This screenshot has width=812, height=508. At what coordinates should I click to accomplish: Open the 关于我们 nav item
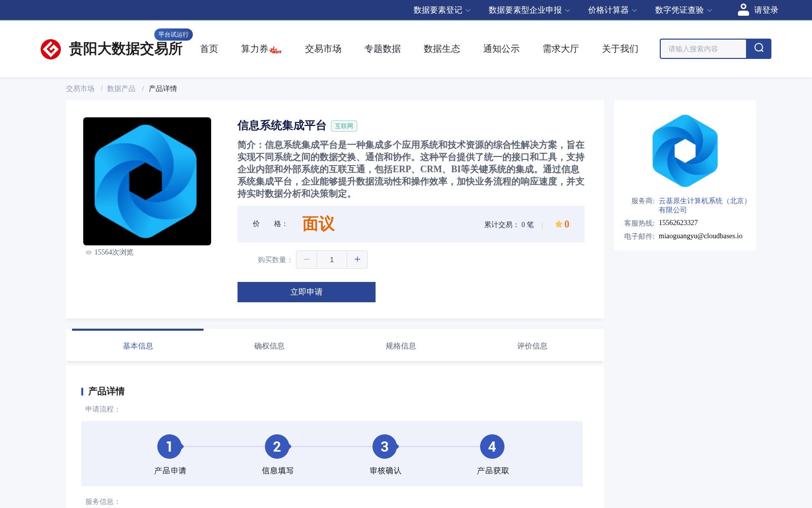click(620, 49)
